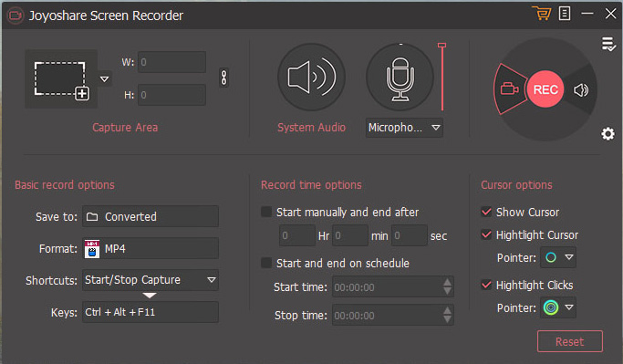The image size is (623, 364).
Task: Click the width W input field
Action: (x=171, y=62)
